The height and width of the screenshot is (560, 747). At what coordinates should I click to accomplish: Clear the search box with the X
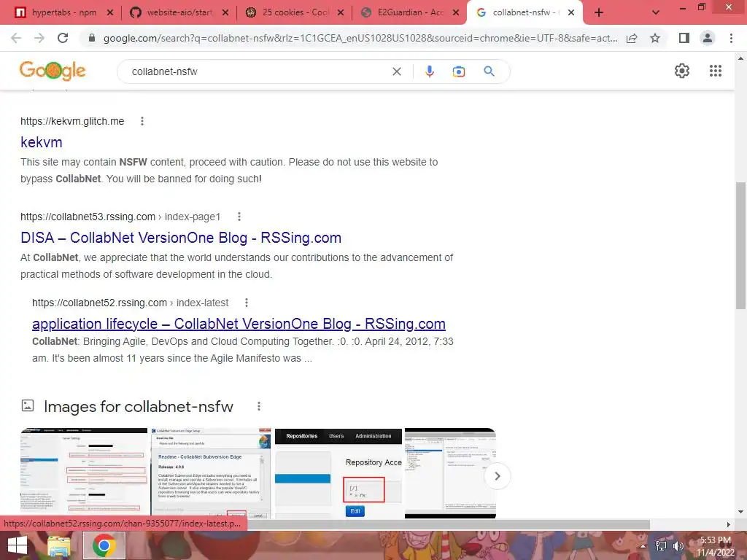396,71
